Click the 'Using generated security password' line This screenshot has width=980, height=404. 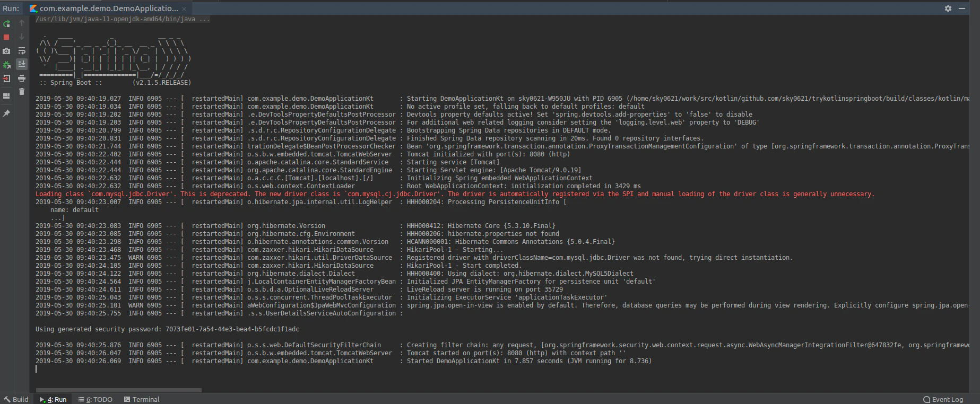click(x=167, y=329)
